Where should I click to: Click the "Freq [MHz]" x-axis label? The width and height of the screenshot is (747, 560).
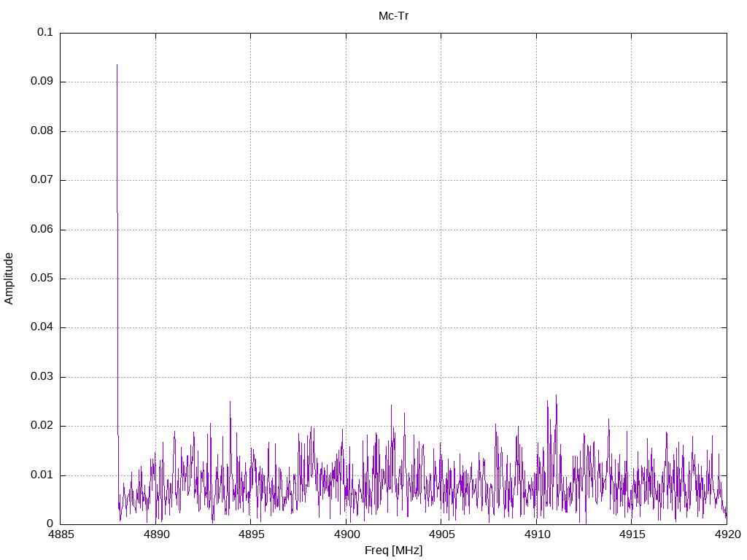(x=393, y=551)
